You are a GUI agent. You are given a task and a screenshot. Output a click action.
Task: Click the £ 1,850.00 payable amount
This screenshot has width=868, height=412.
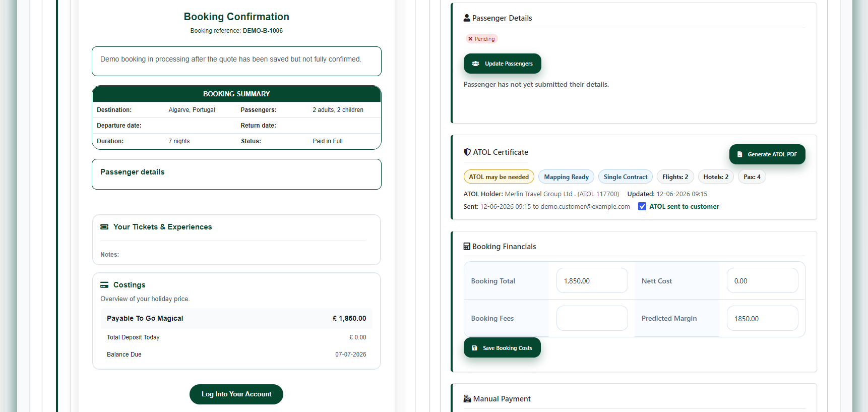(x=349, y=319)
